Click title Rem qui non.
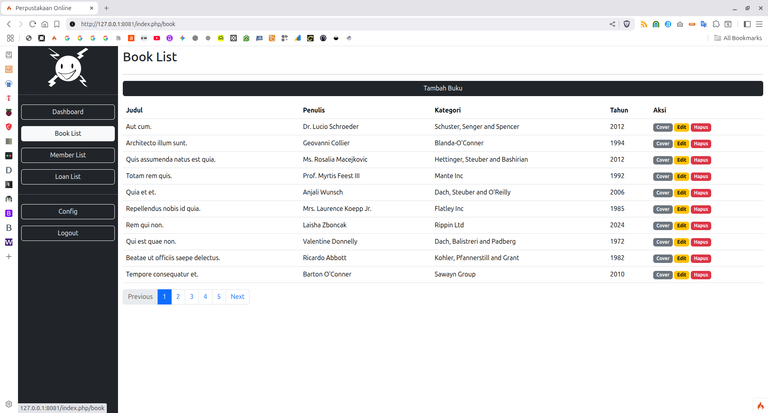The image size is (768, 413). 145,225
